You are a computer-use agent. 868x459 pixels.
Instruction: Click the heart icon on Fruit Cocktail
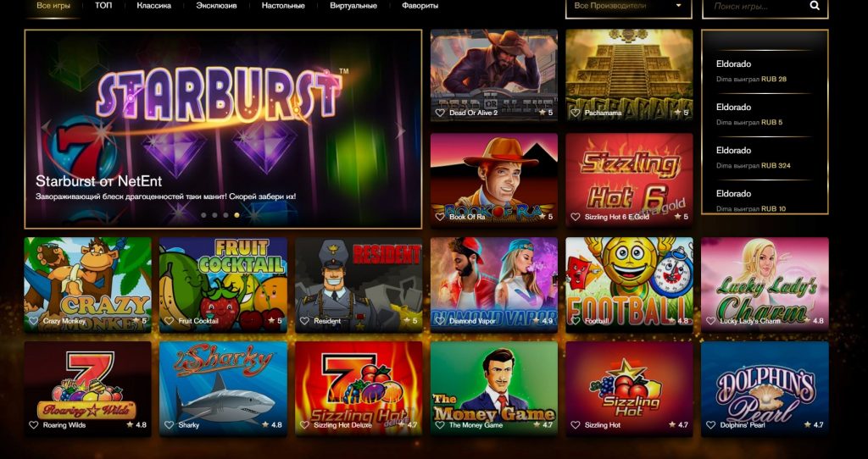tap(169, 321)
